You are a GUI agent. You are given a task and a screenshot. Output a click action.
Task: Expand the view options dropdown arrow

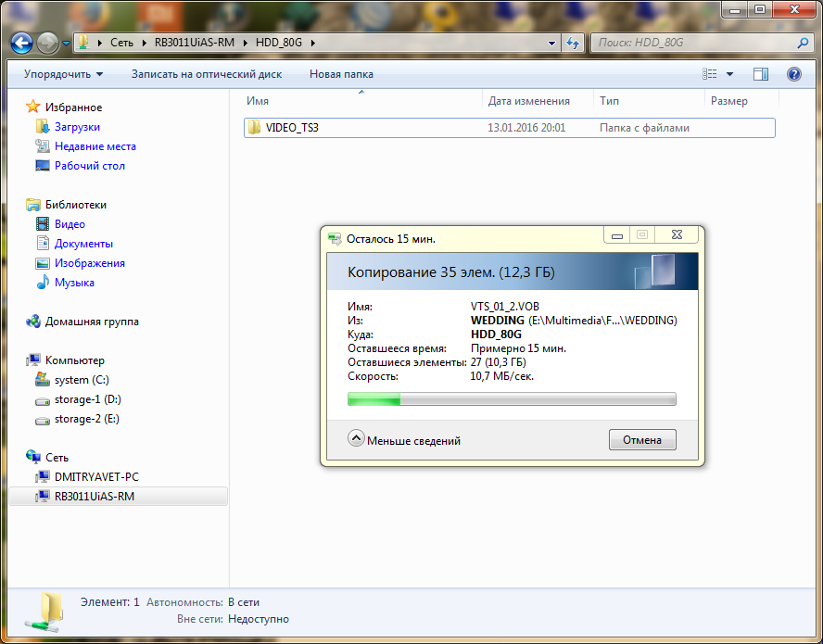point(729,74)
